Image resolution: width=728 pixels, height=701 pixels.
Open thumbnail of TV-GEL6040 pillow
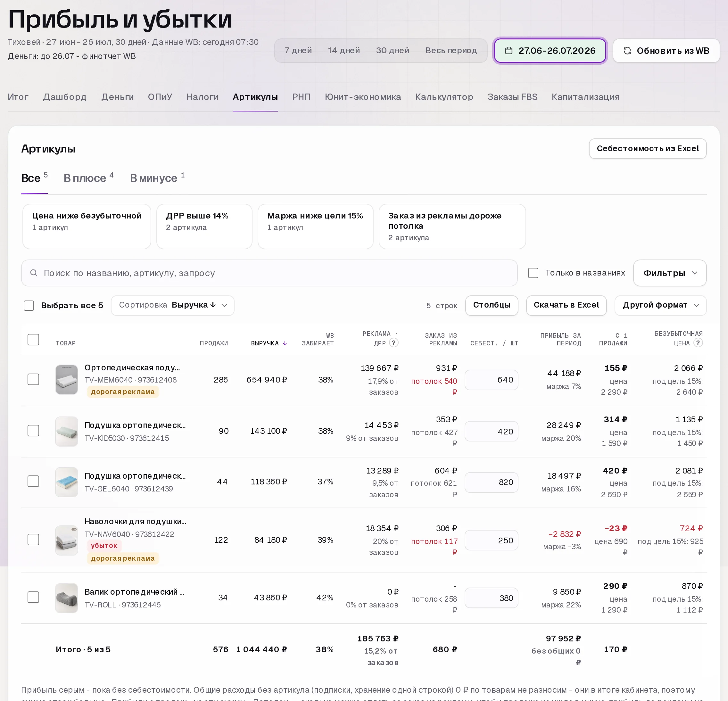(66, 482)
